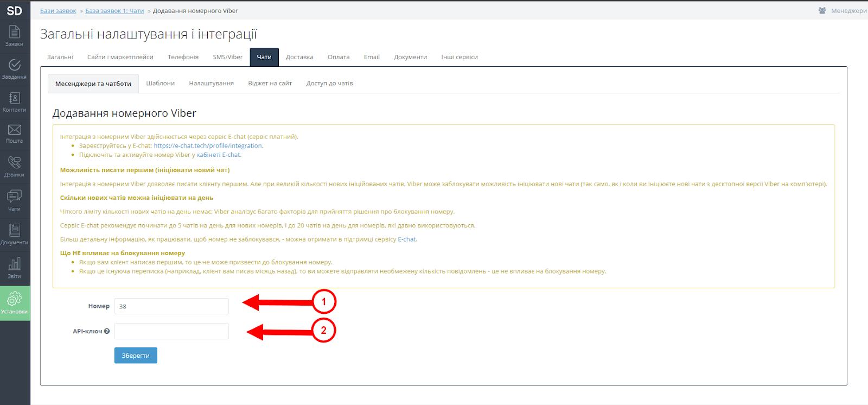
Task: Open Налаштування subtab
Action: tap(212, 83)
